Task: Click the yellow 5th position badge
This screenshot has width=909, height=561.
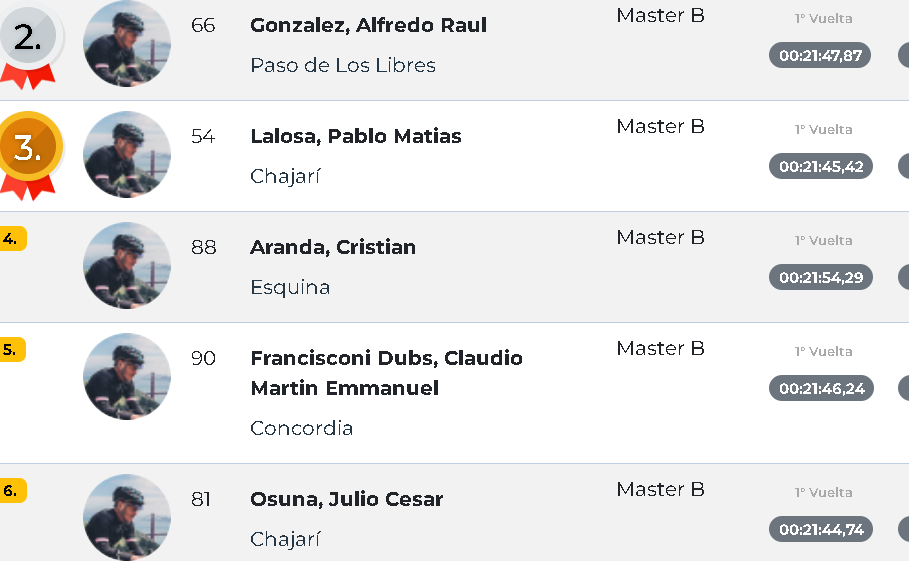Action: [12, 349]
